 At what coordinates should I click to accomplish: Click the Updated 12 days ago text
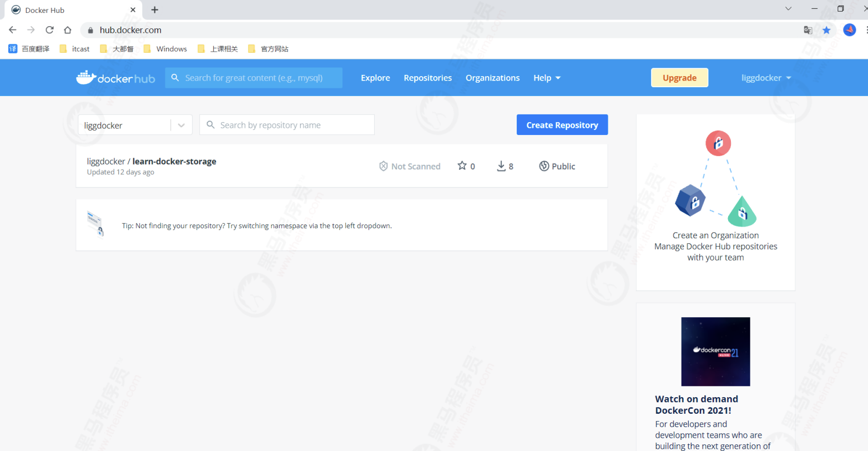click(120, 172)
